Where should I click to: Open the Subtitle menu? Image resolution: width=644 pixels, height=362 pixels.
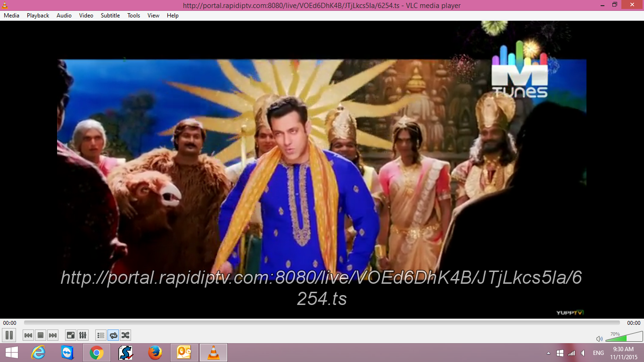pos(110,16)
